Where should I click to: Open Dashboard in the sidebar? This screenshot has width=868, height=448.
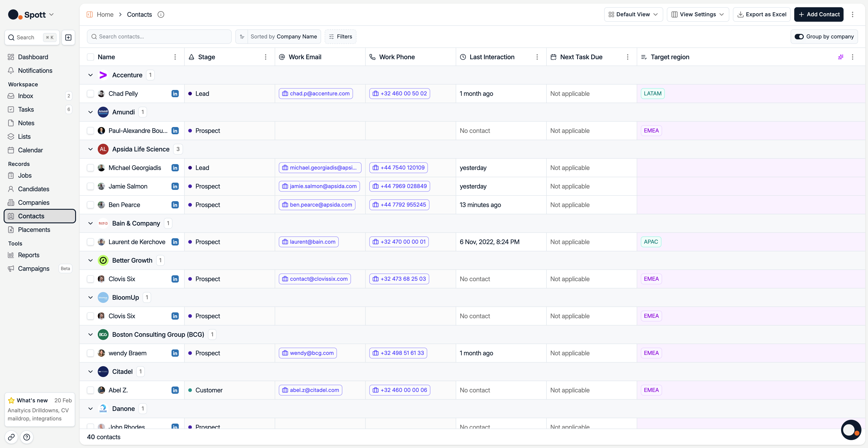click(x=40, y=57)
